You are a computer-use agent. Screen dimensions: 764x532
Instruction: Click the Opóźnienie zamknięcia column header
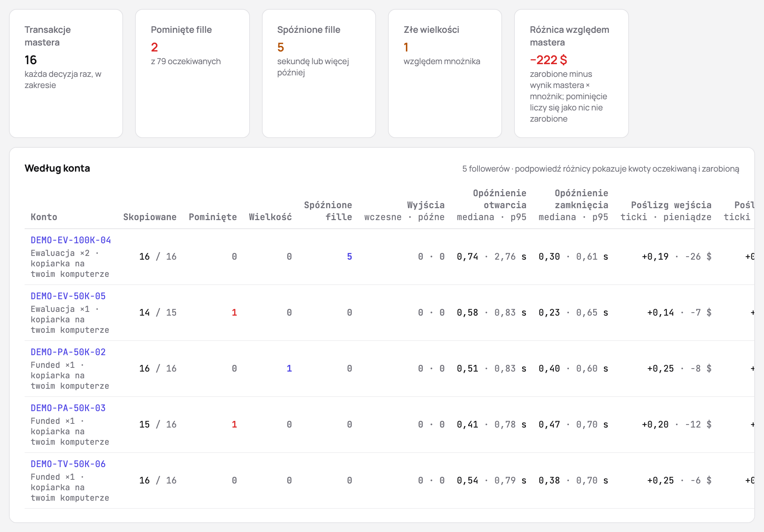tap(573, 205)
